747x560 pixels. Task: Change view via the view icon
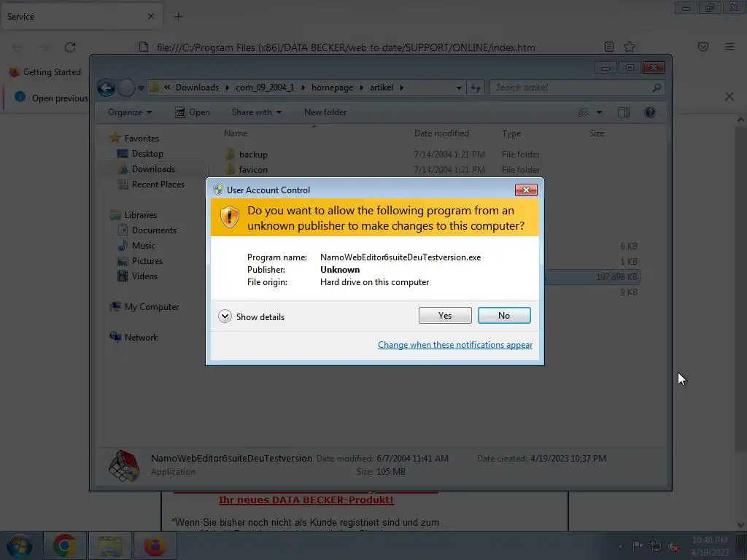click(x=584, y=112)
